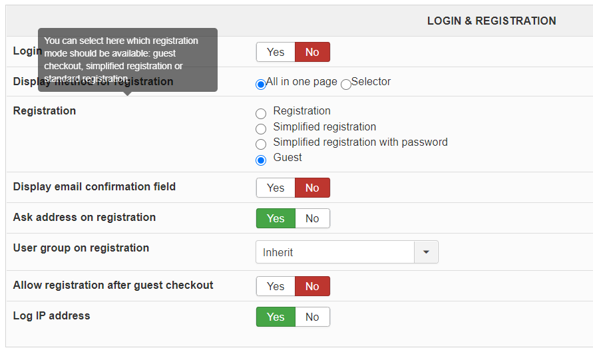Turn on Ask address on registration

point(276,218)
